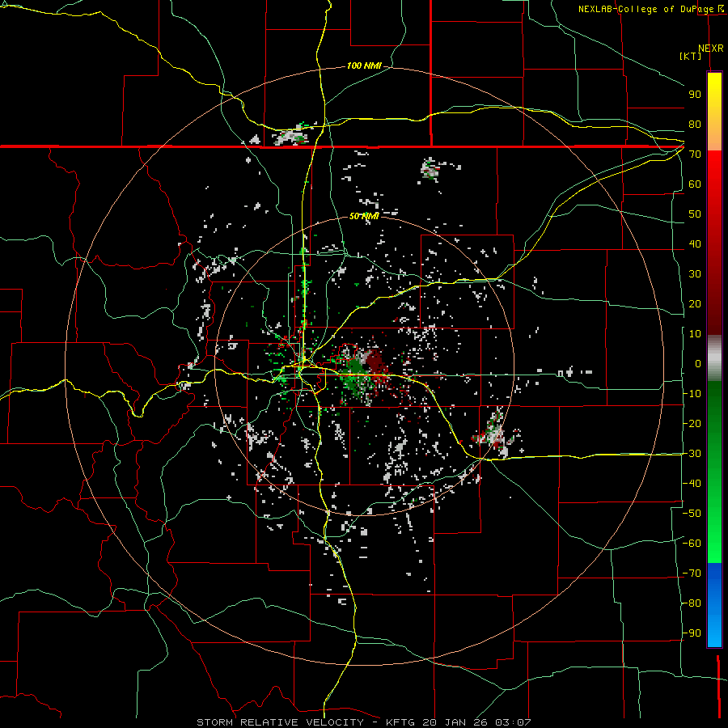The height and width of the screenshot is (728, 728).
Task: Click the positive 90 scale label
Action: 695,95
